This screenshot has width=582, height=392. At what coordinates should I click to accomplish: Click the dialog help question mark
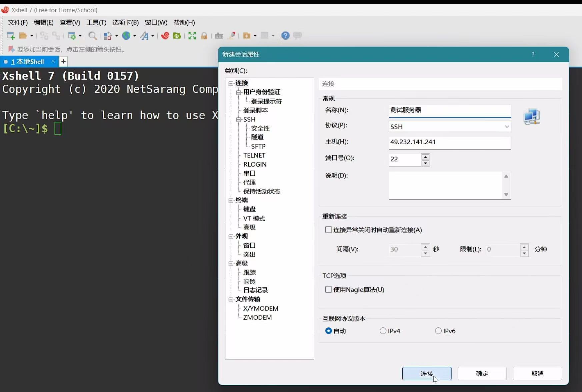[533, 55]
